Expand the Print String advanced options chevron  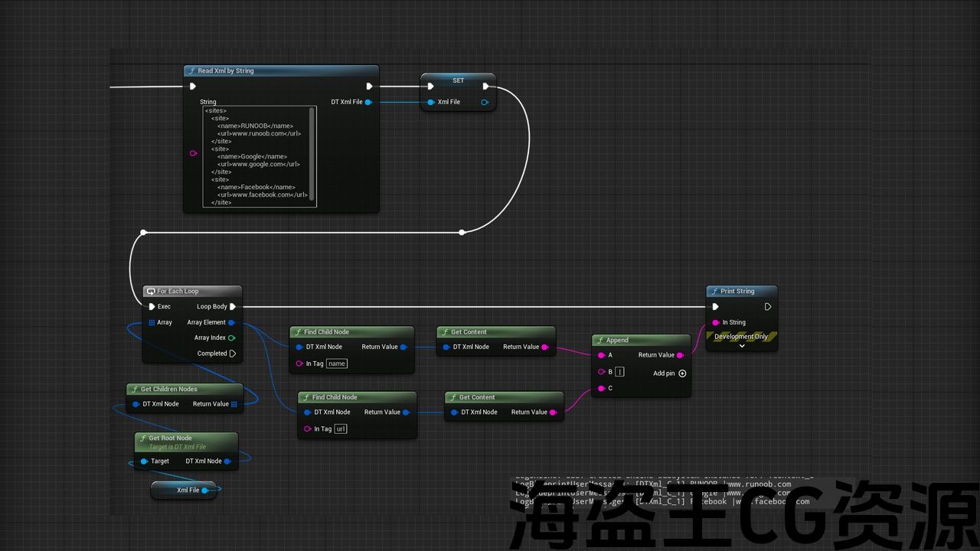[741, 346]
